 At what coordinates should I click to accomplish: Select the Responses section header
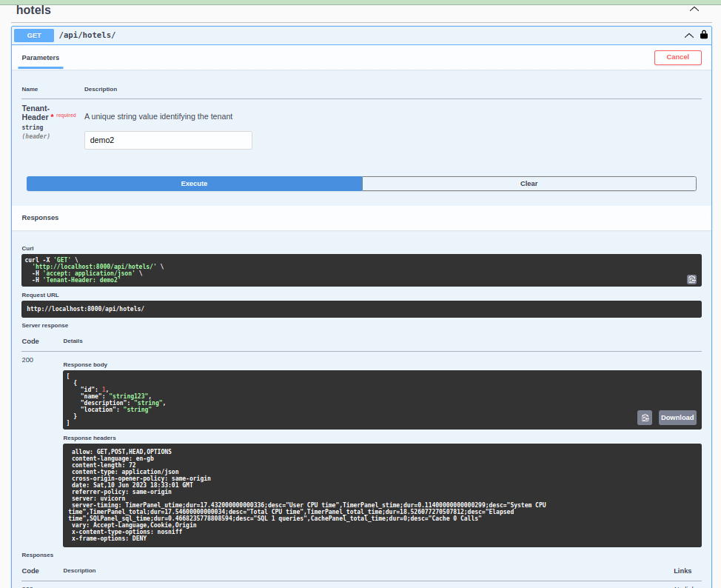click(x=40, y=217)
